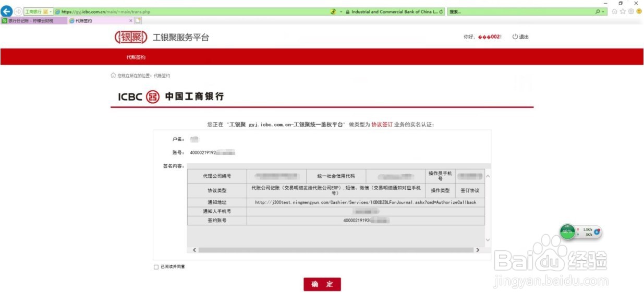The height and width of the screenshot is (303, 644).
Task: Click account number next to 账号 label
Action: (213, 152)
